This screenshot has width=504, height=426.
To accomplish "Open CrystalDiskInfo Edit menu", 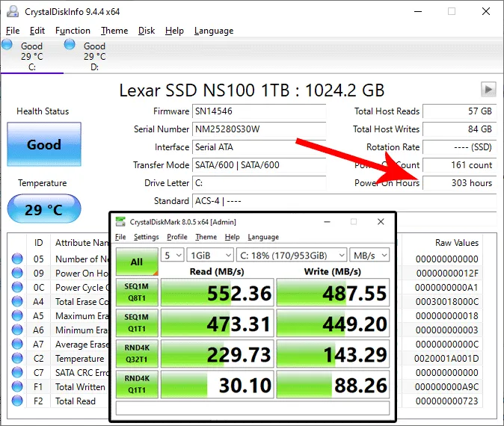I will tap(37, 31).
